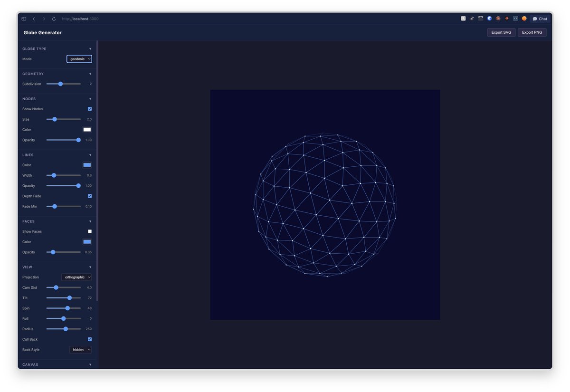Collapse the Faces section
The image size is (570, 392).
click(90, 221)
